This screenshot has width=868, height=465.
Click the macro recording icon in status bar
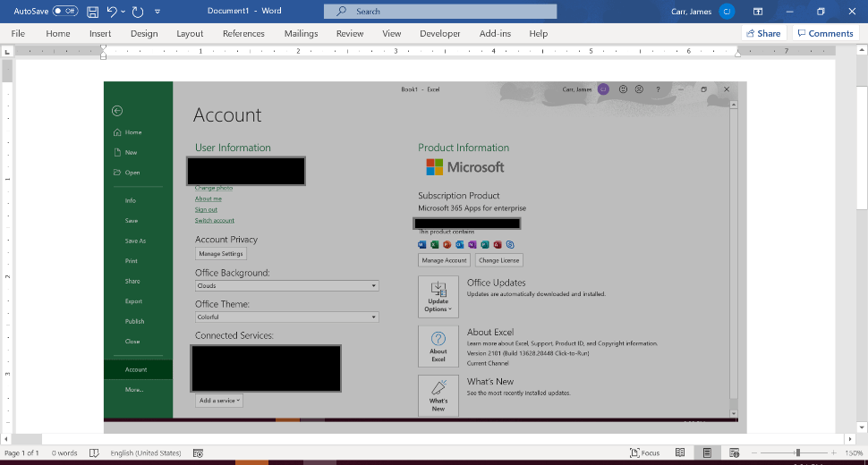198,452
